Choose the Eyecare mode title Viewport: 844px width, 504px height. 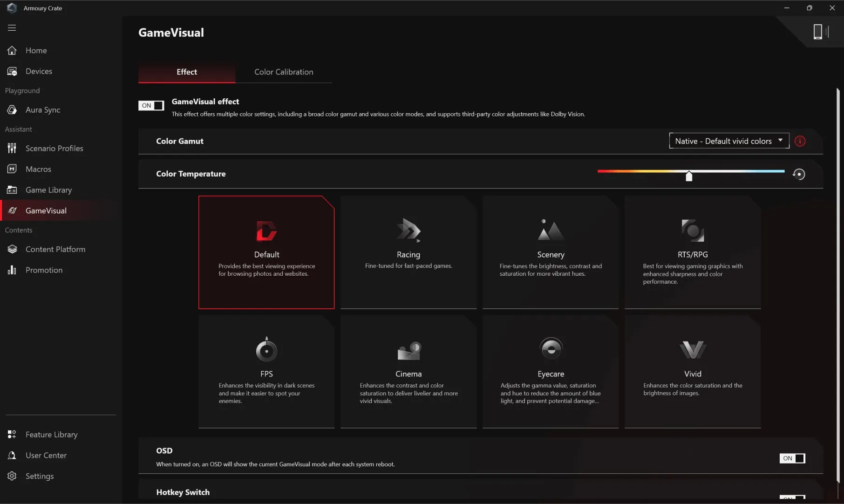pos(551,374)
